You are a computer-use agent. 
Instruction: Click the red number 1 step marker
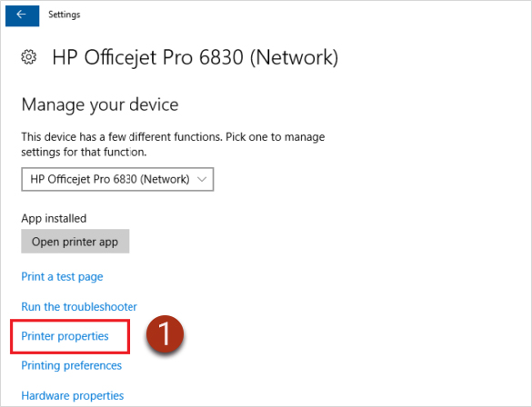pyautogui.click(x=165, y=334)
